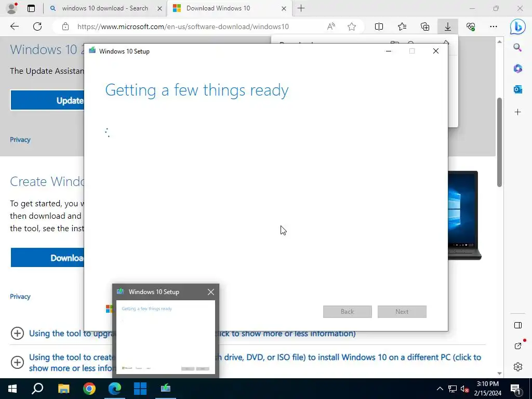Open the Windows Start menu
Viewport: 532px width, 399px height.
click(12, 389)
